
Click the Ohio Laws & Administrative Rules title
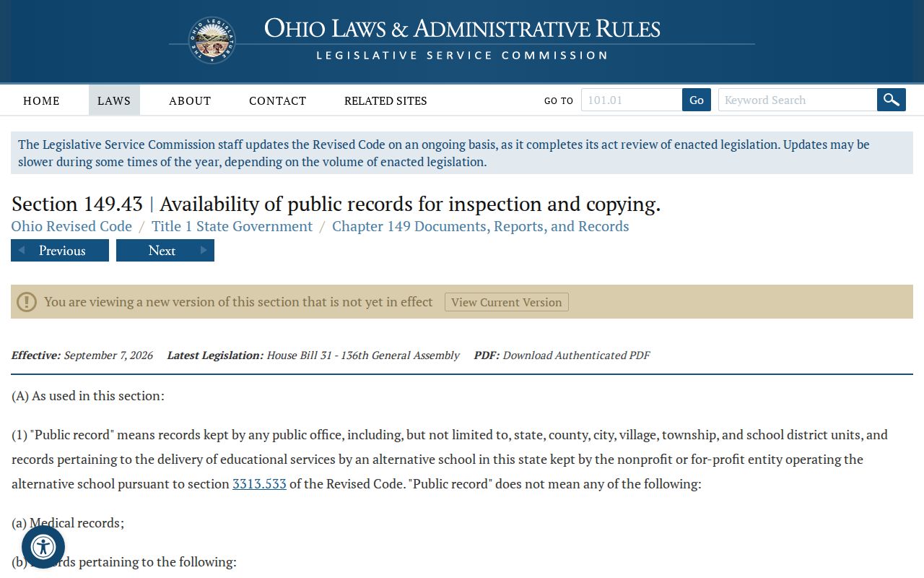(x=462, y=29)
